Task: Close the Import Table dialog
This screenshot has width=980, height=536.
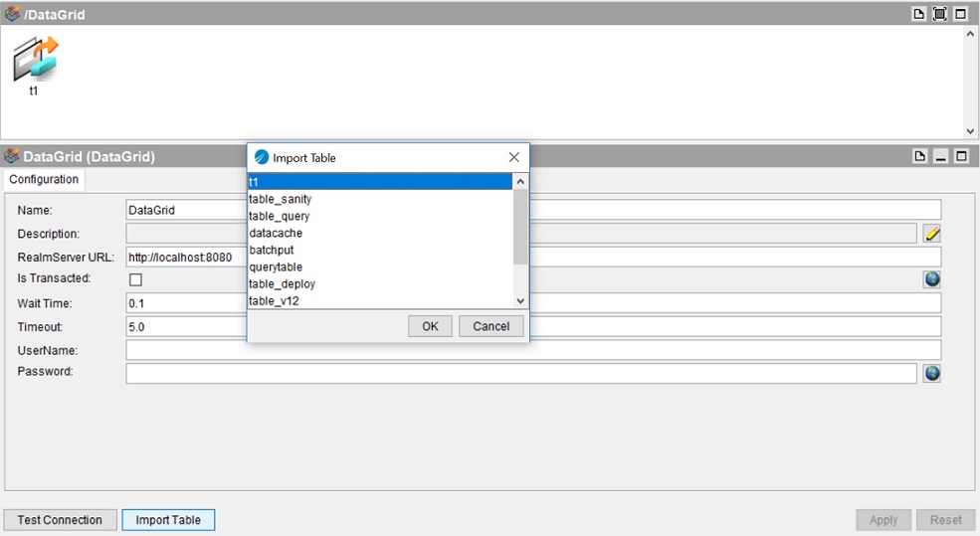Action: coord(513,157)
